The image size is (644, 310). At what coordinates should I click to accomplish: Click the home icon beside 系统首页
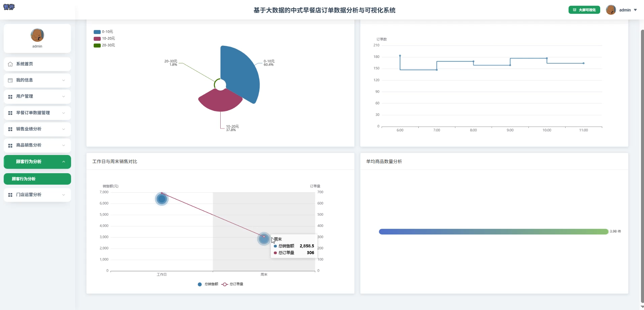tap(10, 64)
